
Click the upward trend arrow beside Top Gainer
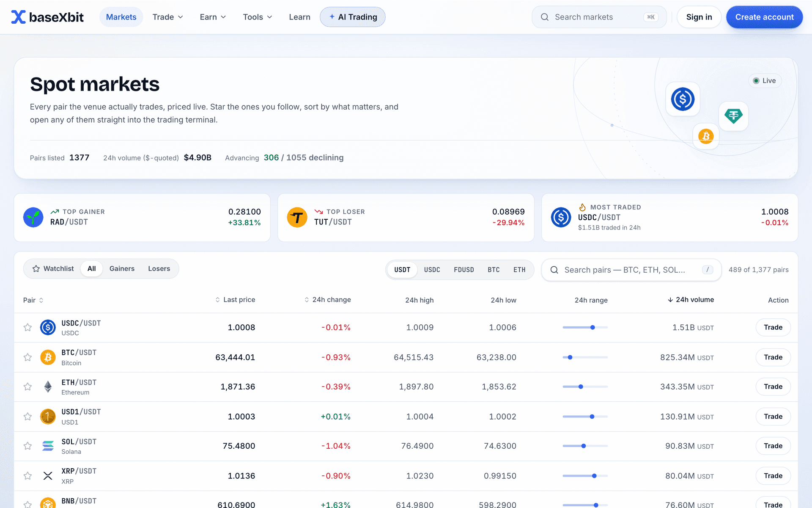point(55,212)
